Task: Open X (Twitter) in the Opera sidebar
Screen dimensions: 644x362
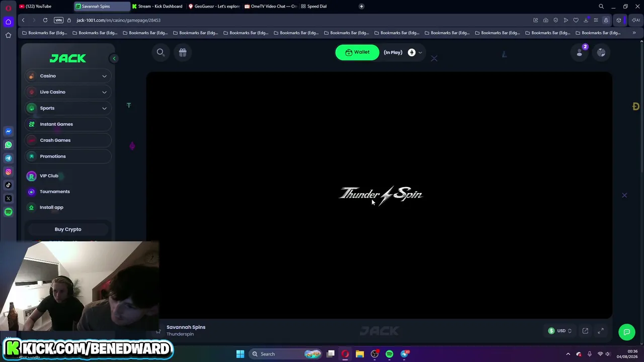Action: 8,199
